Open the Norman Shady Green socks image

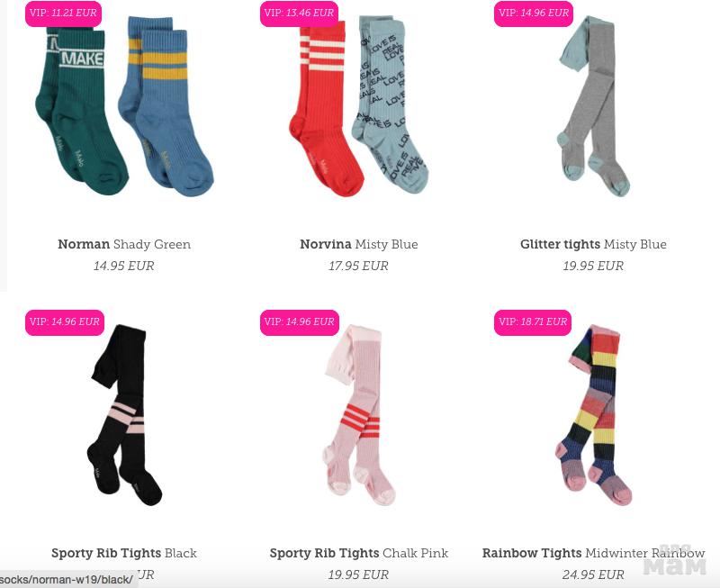124,106
